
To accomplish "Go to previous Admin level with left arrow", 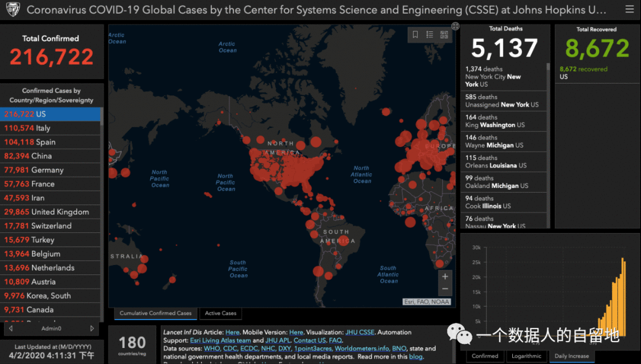I will (x=11, y=328).
